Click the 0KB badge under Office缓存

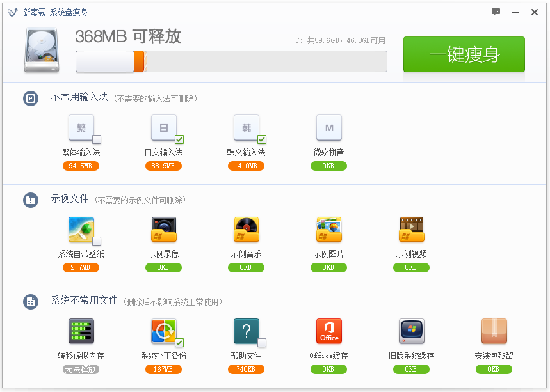(x=328, y=369)
